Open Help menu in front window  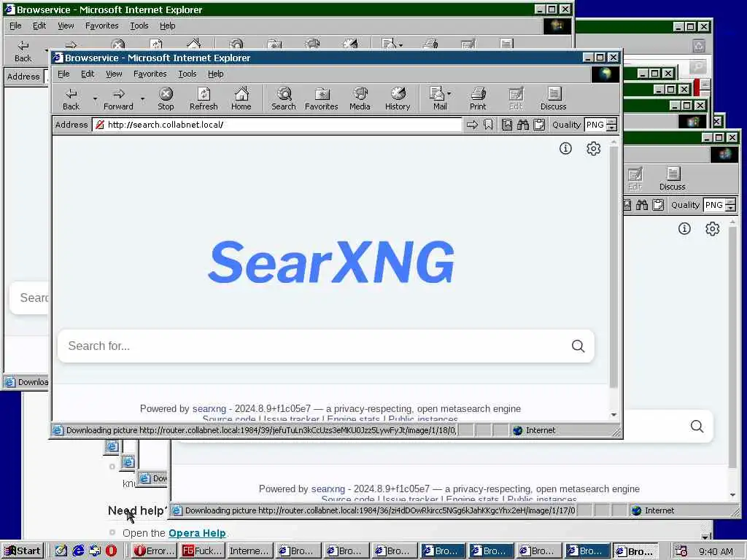(216, 74)
